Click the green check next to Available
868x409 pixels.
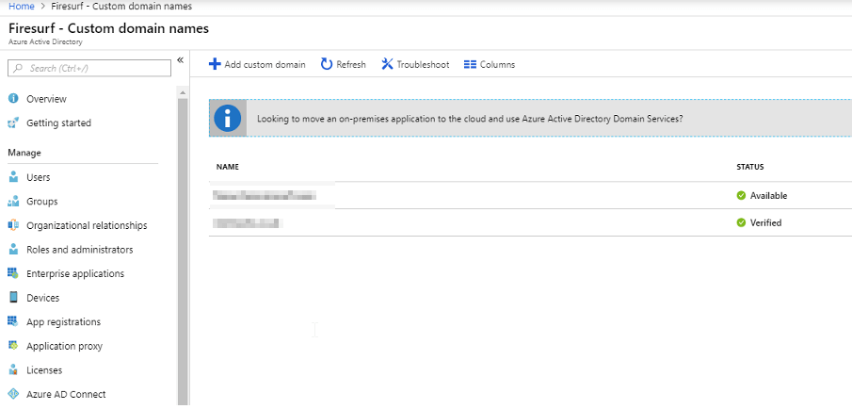[x=741, y=195]
